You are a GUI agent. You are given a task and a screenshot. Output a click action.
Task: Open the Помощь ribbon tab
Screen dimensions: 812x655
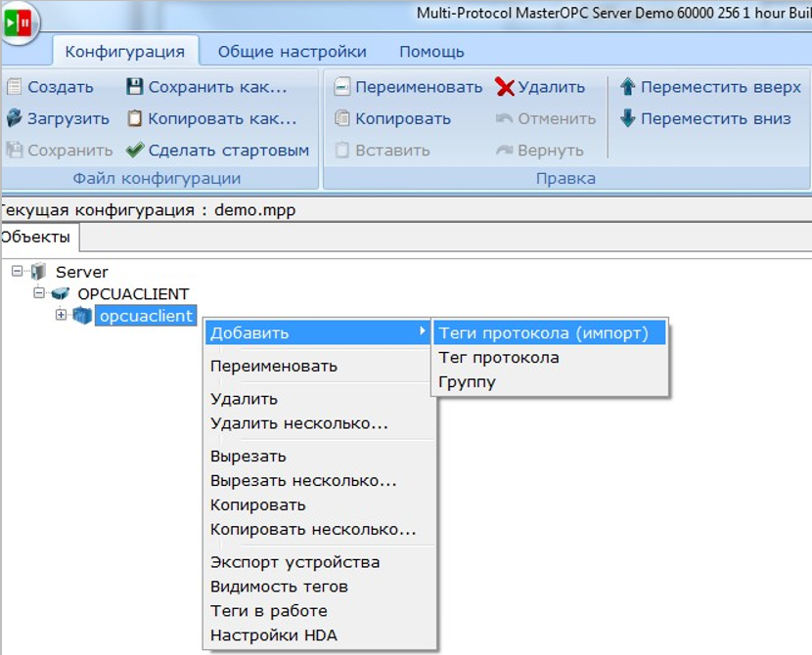click(x=431, y=52)
